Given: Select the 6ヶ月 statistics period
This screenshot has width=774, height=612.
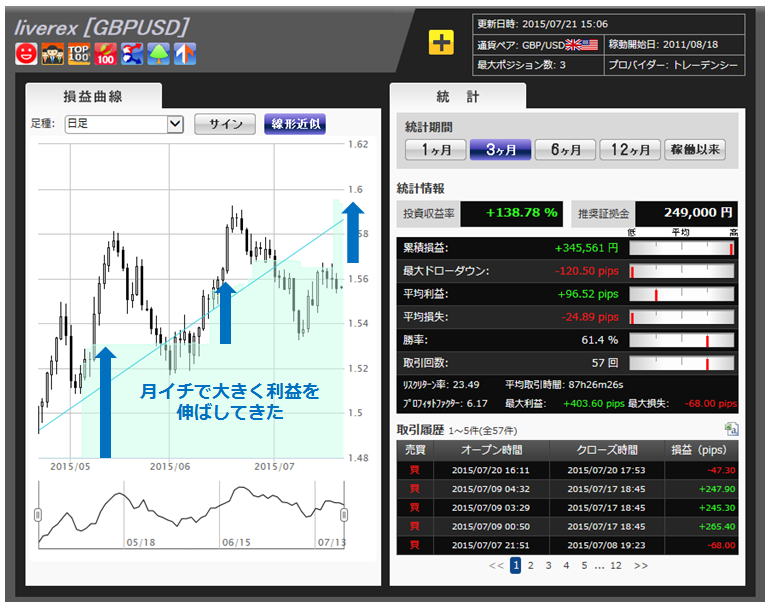Looking at the screenshot, I should pyautogui.click(x=566, y=150).
